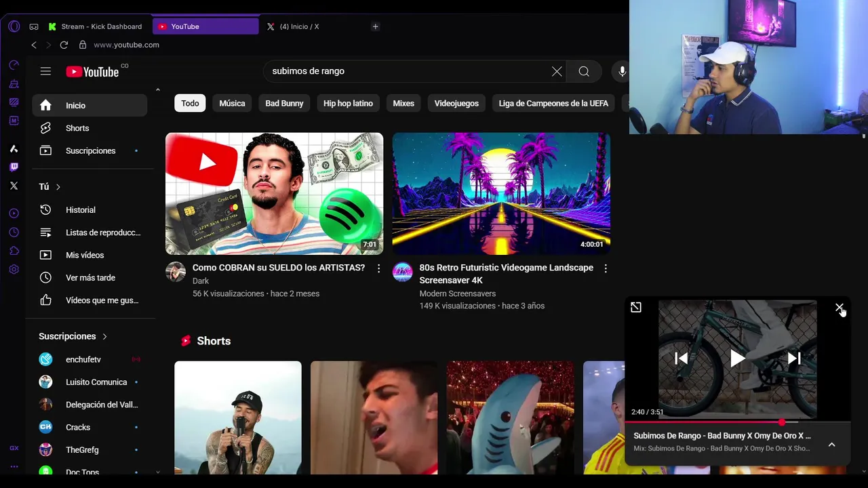Open Como COBRAN su SUELDO thumbnail

(x=274, y=194)
